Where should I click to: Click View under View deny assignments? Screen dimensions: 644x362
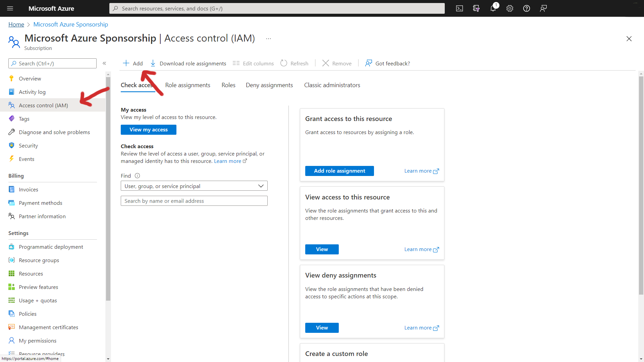[322, 328]
